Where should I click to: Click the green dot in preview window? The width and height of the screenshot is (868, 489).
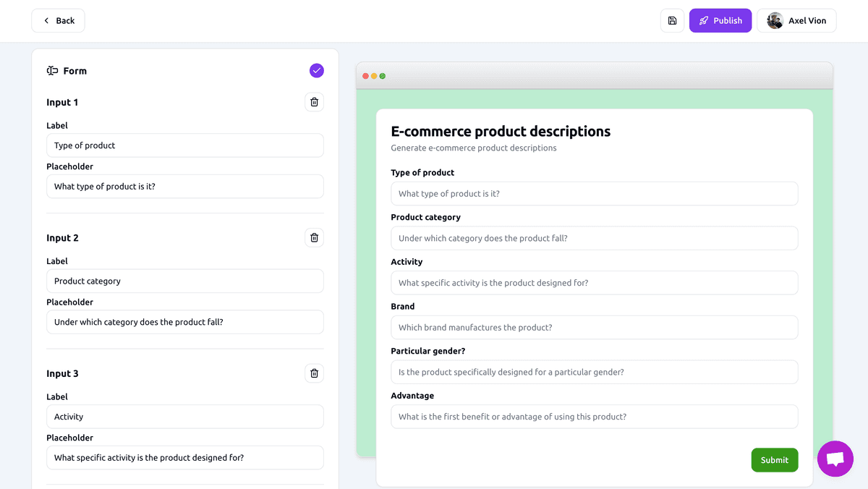383,76
